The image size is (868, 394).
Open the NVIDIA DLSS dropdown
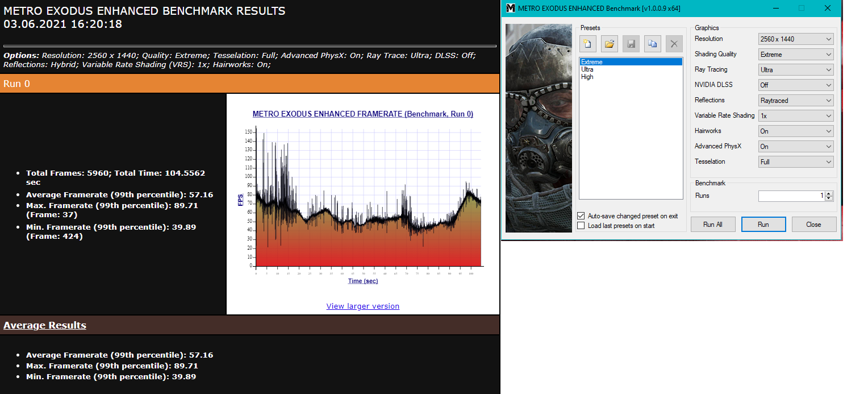[796, 85]
